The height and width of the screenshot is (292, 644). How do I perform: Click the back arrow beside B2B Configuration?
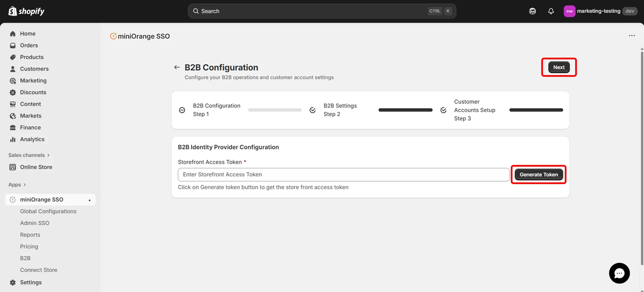177,67
